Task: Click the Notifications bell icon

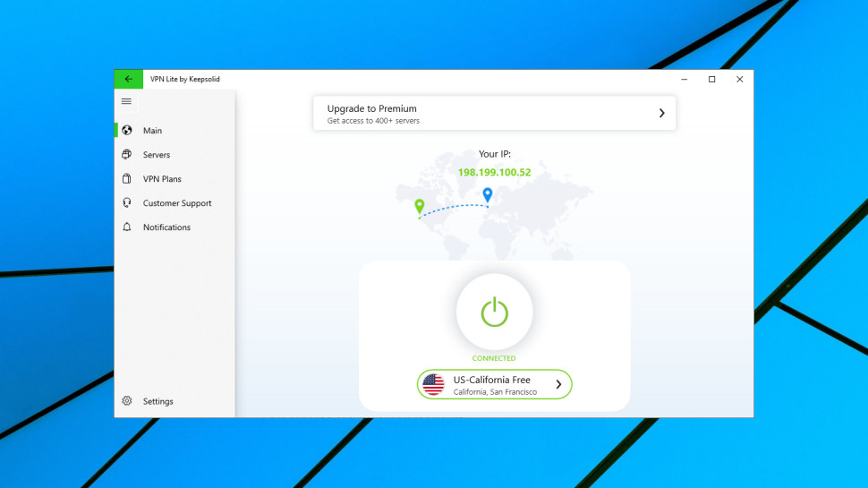Action: click(127, 227)
